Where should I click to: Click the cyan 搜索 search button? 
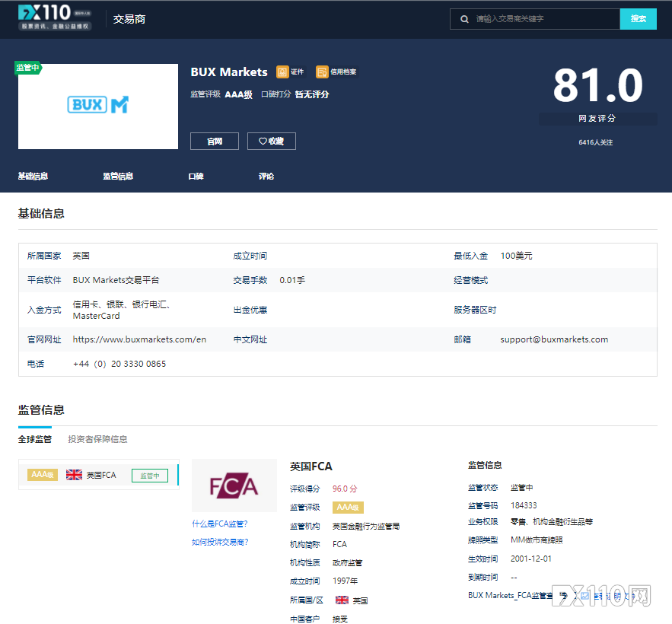pos(639,19)
